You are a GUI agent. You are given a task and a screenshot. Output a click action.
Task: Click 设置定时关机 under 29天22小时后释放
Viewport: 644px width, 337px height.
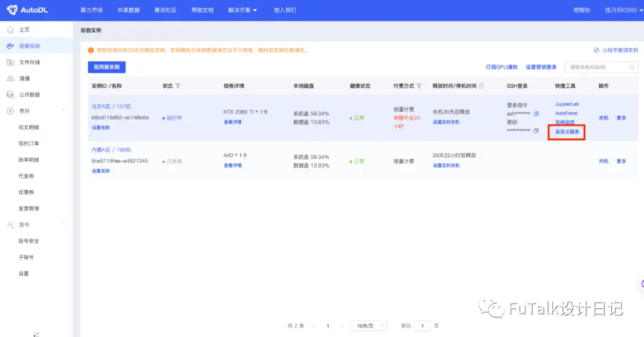[x=446, y=166]
